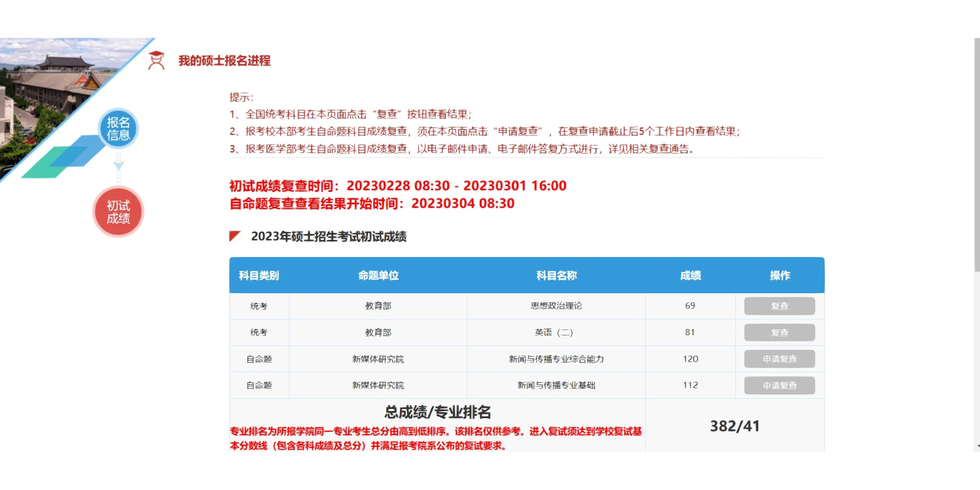This screenshot has width=980, height=490.
Task: Click the red 专业排名 explanation note
Action: tap(436, 438)
